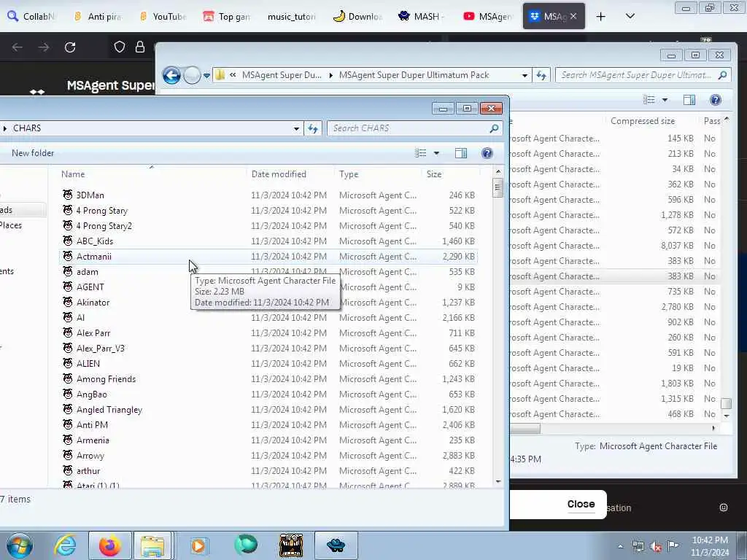Viewport: 747px width, 560px height.
Task: Click the Ultimatum Pack vertical scrollbar thumb
Action: [x=726, y=403]
